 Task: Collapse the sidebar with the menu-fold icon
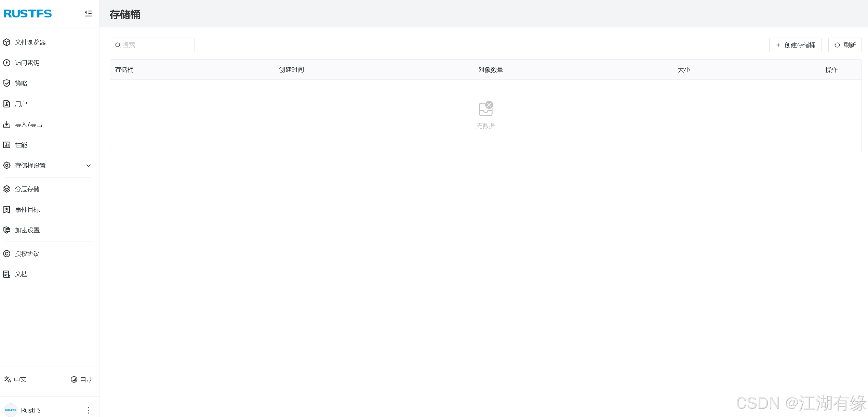[88, 13]
